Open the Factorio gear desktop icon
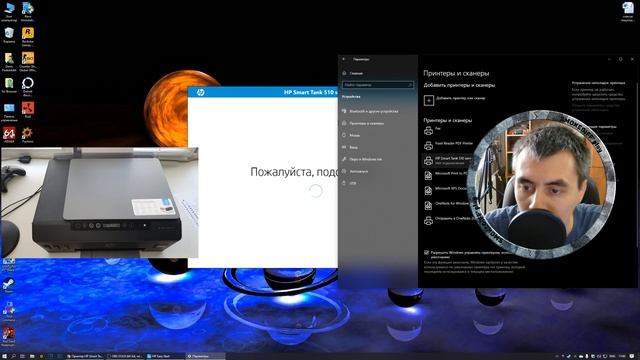 (x=28, y=135)
